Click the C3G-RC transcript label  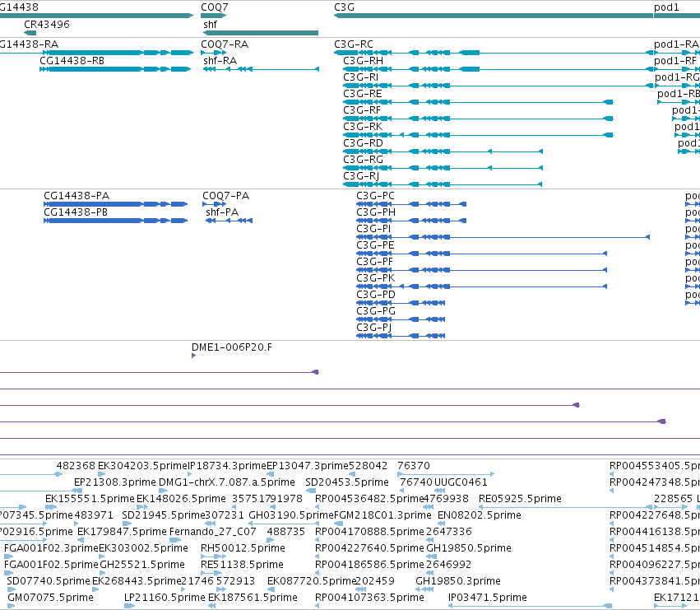tap(354, 44)
